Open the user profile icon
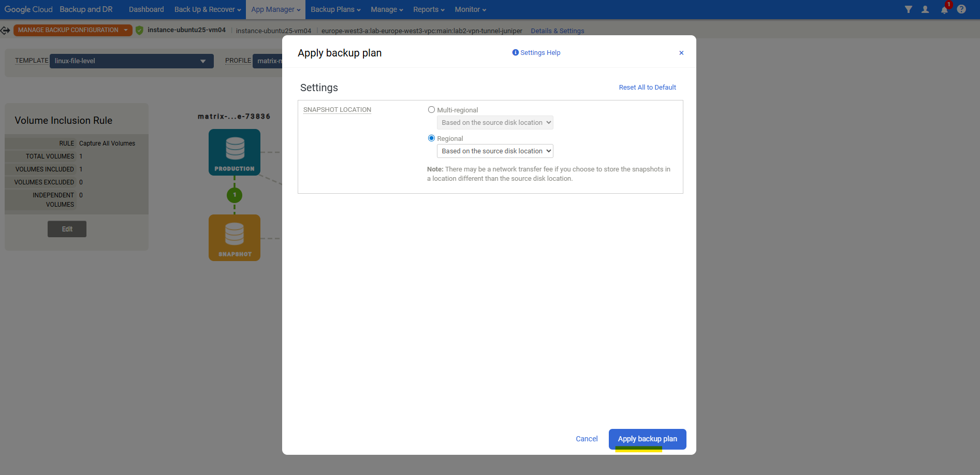 (925, 9)
